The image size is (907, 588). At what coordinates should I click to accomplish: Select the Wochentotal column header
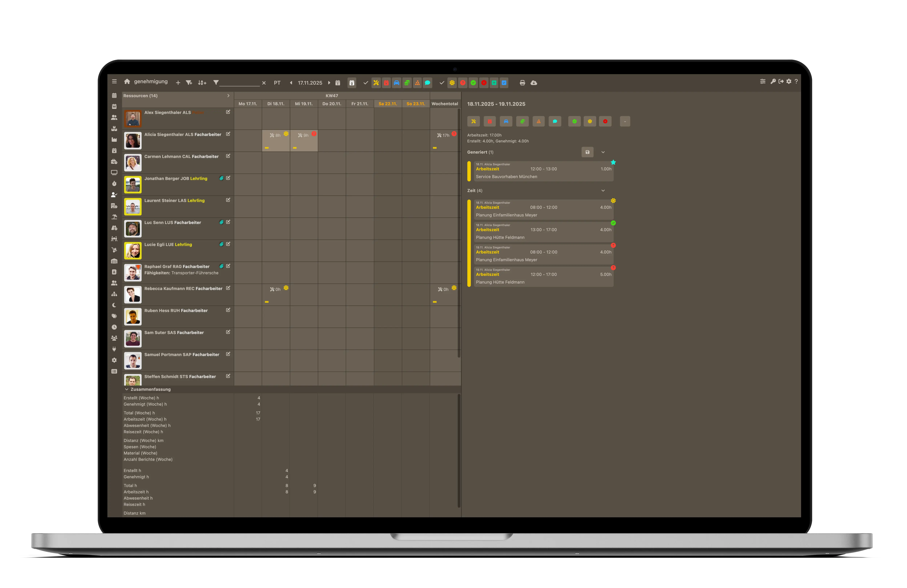click(x=444, y=104)
